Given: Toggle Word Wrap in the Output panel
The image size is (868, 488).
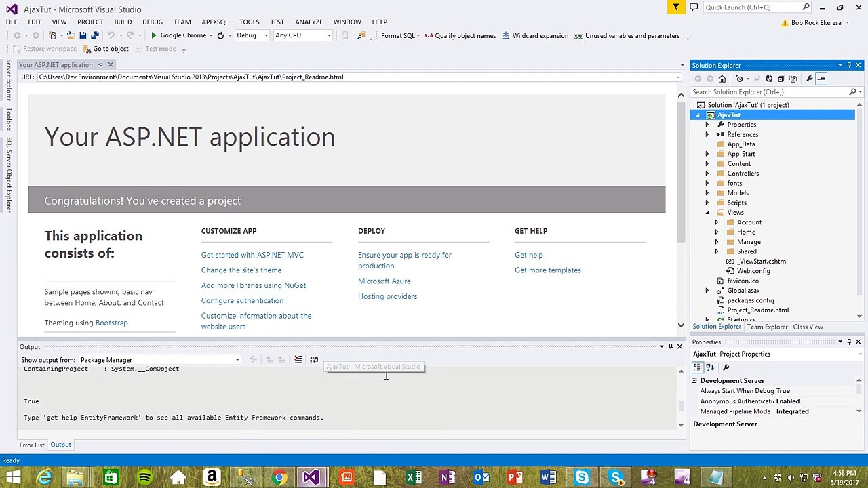Looking at the screenshot, I should 314,360.
